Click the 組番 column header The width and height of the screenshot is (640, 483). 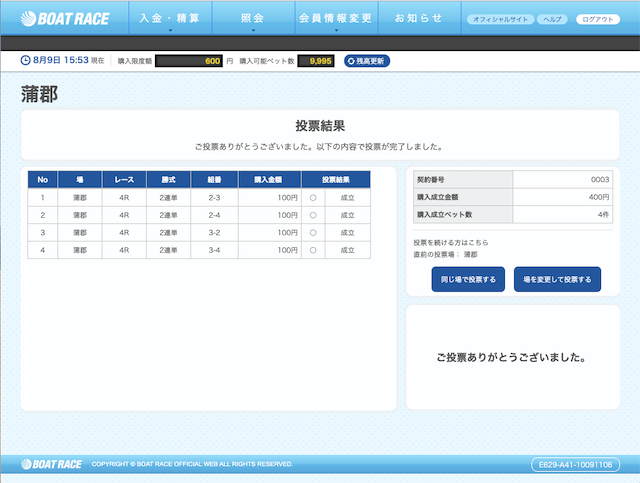pyautogui.click(x=214, y=180)
